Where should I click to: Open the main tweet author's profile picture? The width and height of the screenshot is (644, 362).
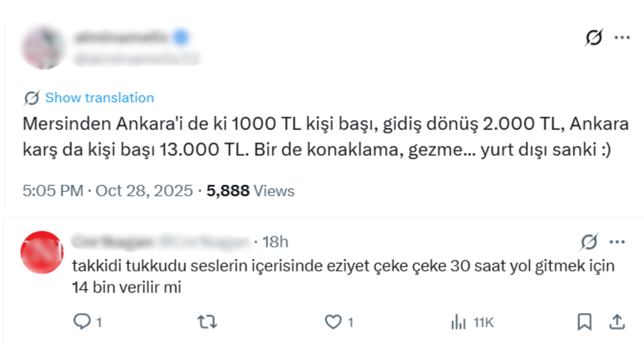click(x=43, y=47)
